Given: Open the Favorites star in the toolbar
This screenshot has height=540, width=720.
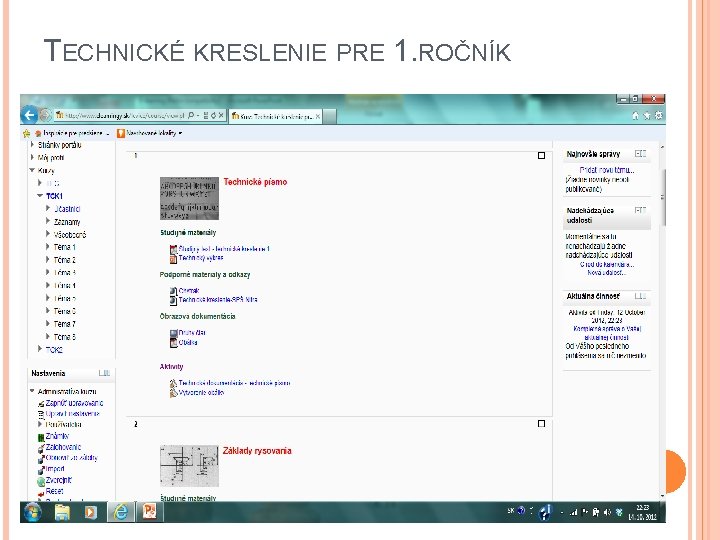Looking at the screenshot, I should [647, 116].
